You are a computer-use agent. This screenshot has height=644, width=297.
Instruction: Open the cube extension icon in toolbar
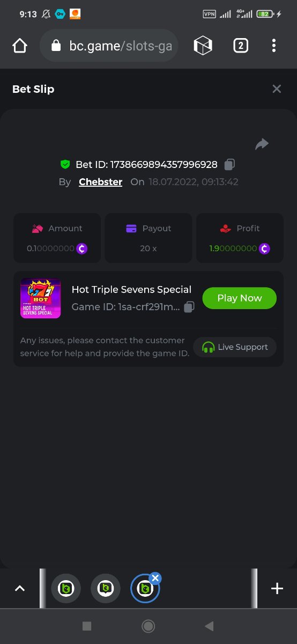click(x=203, y=46)
